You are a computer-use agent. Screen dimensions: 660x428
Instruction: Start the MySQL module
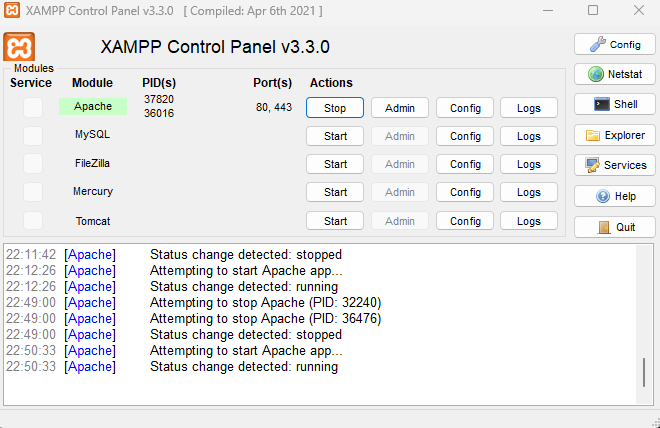pyautogui.click(x=335, y=136)
